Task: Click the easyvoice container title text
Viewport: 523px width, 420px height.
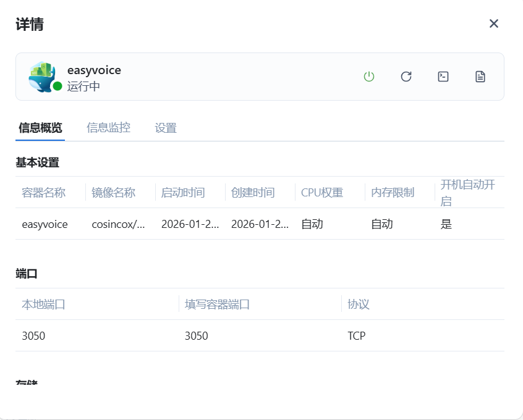Action: point(94,70)
